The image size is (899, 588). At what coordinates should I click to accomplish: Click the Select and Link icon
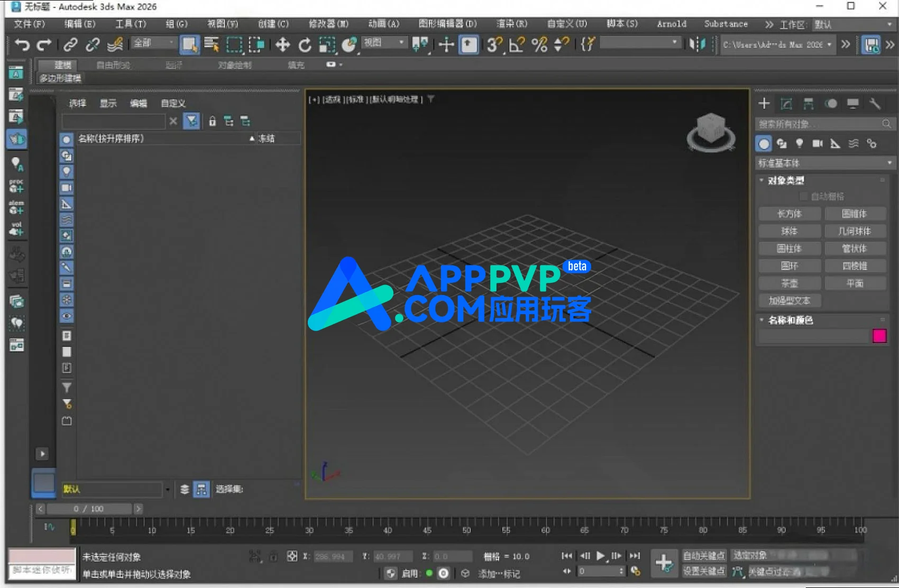(71, 45)
